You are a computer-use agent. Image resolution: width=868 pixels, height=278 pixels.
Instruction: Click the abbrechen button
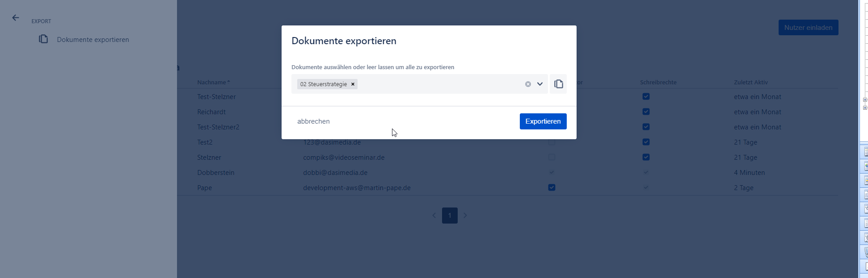(x=313, y=121)
